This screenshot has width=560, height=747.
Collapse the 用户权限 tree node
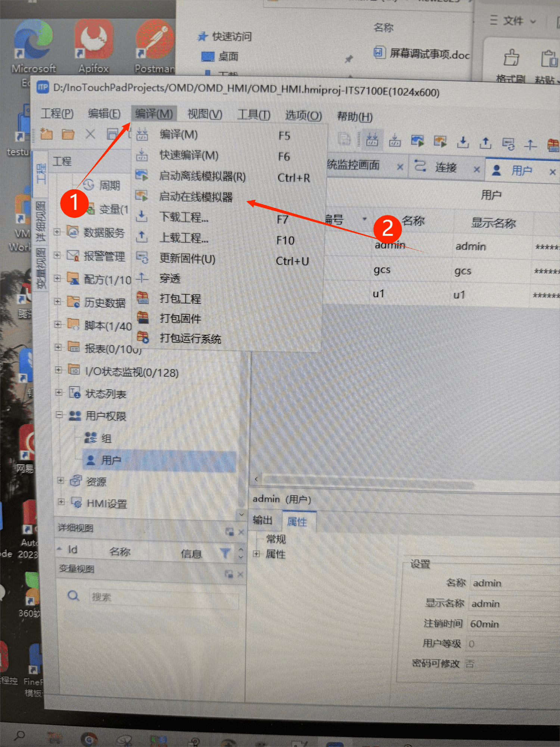point(59,415)
